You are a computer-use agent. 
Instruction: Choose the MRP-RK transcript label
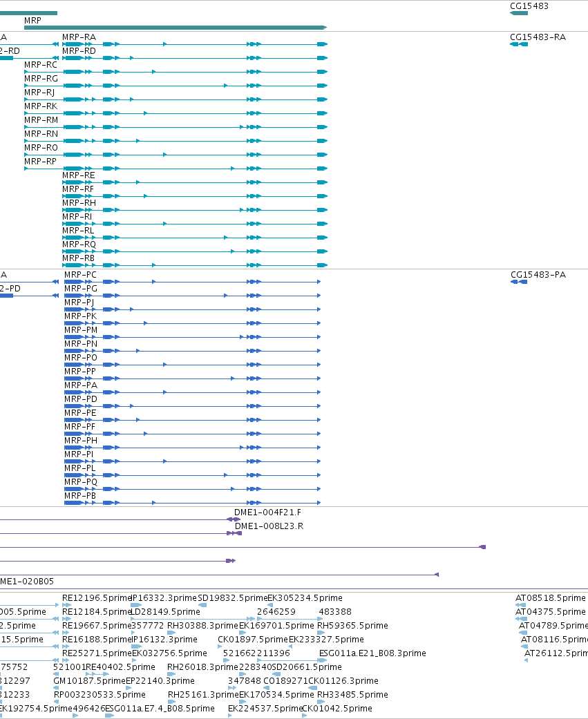click(41, 106)
